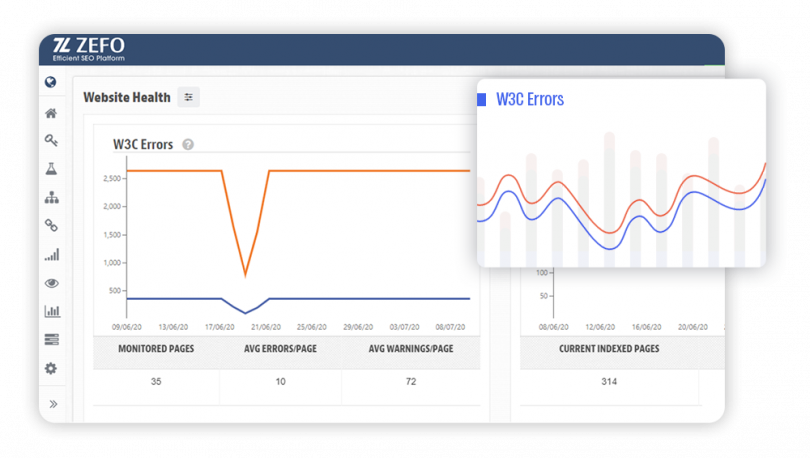Viewport: 810px width, 458px height.
Task: Open the chain links icon
Action: 51,225
